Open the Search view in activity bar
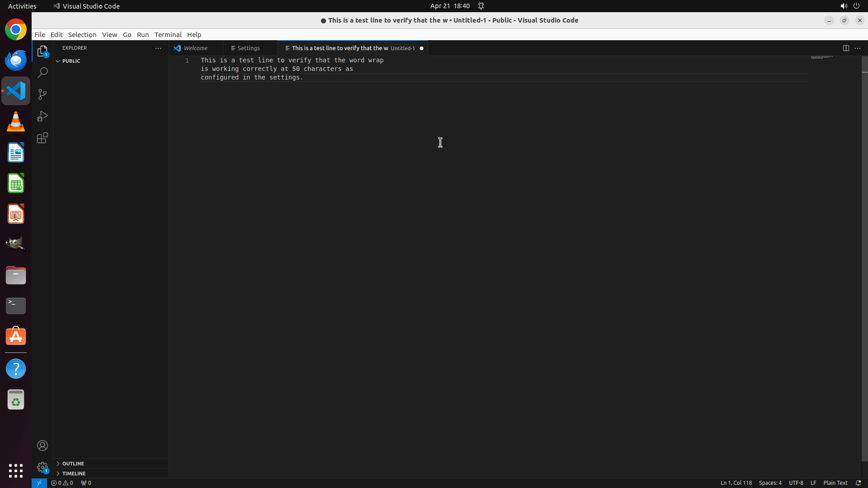 (x=42, y=72)
